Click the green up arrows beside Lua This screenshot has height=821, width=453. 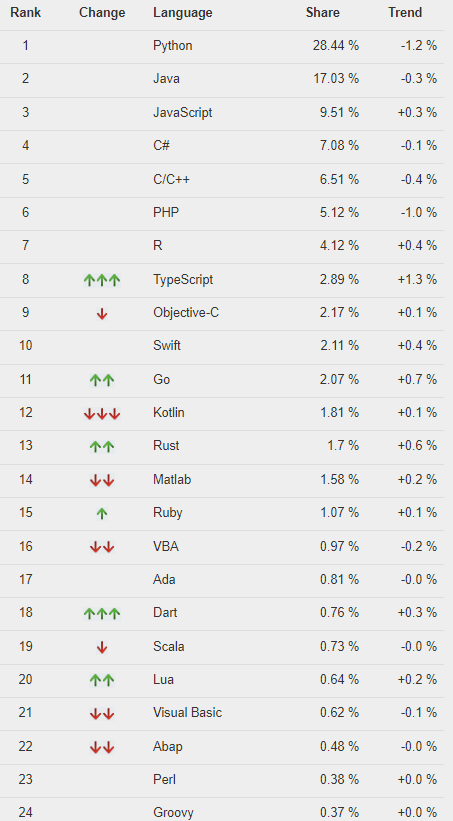[x=102, y=680]
